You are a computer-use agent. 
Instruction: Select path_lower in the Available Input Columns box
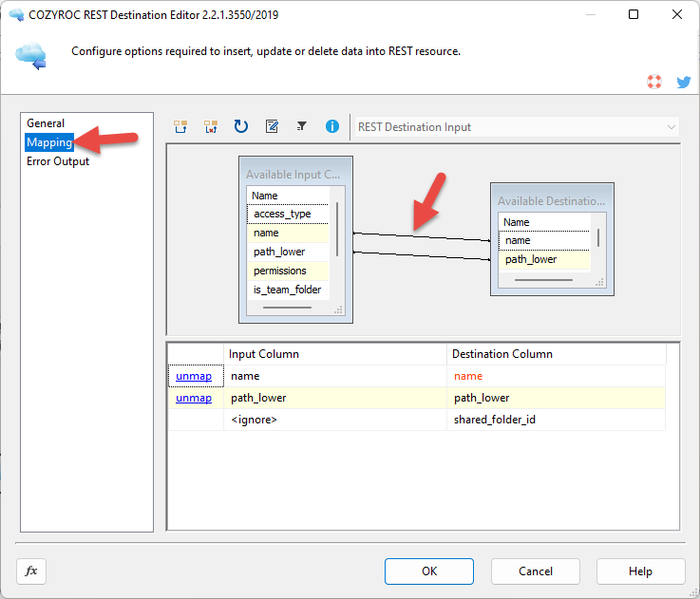[288, 252]
